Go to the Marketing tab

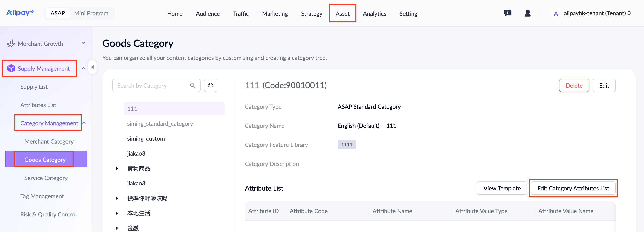[x=275, y=13]
